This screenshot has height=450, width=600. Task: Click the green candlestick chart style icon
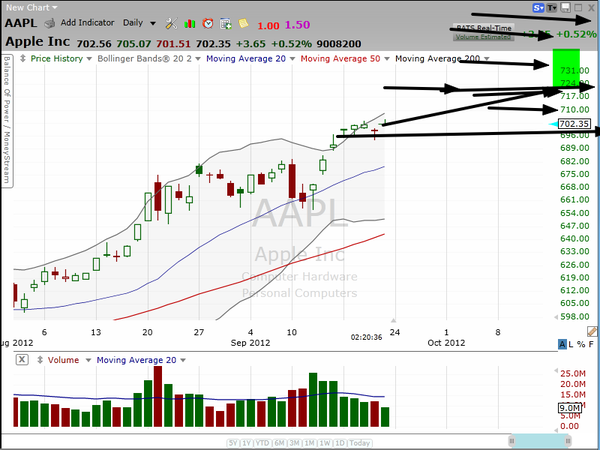189,24
